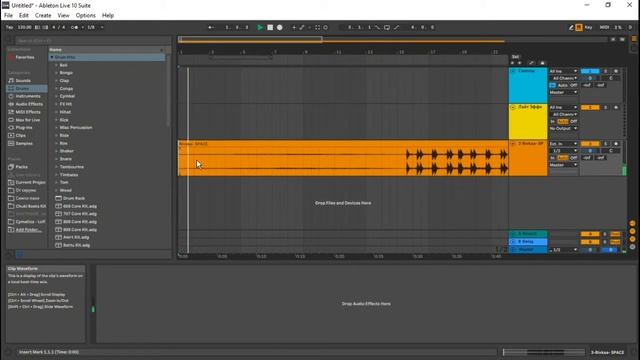
Task: Toggle the Follow button in transport bar
Action: 211,27
